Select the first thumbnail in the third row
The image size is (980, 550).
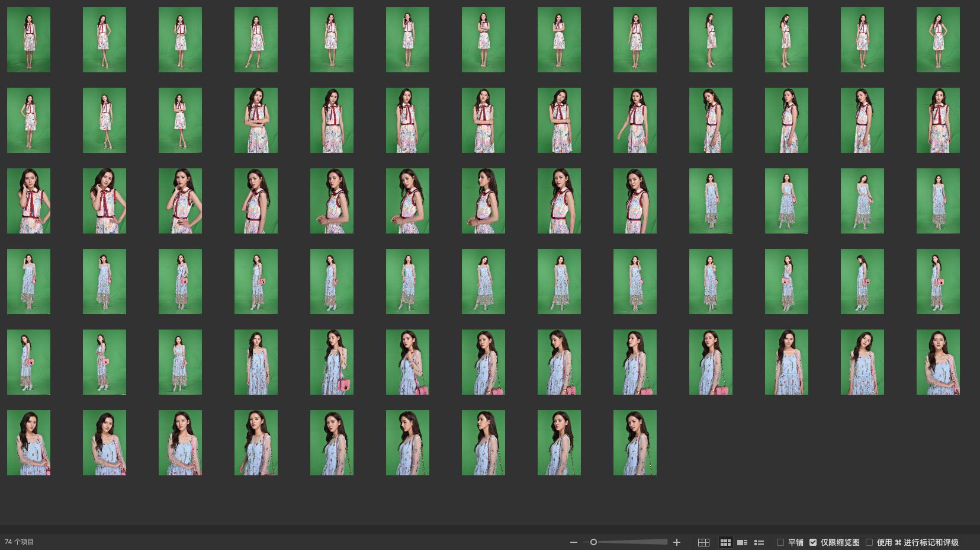(28, 201)
